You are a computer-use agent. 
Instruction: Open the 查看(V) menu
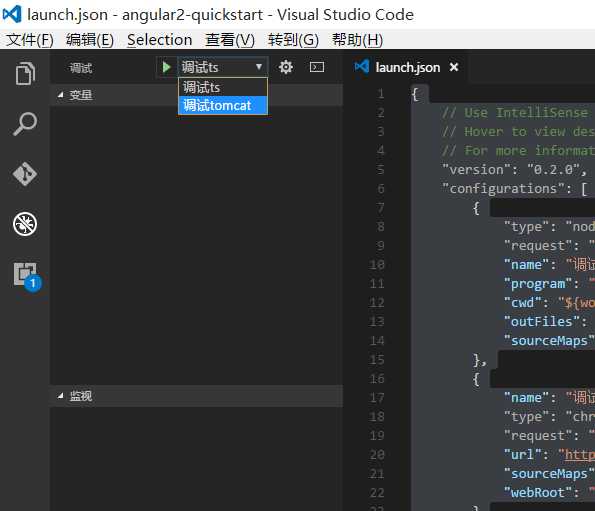point(230,40)
